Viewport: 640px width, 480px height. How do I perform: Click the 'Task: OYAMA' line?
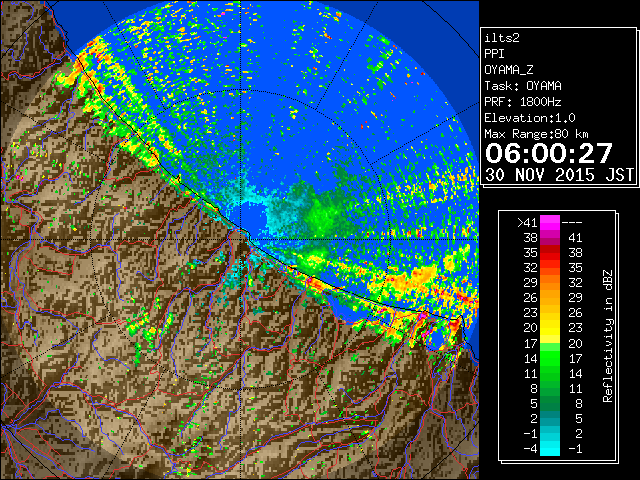[x=523, y=86]
